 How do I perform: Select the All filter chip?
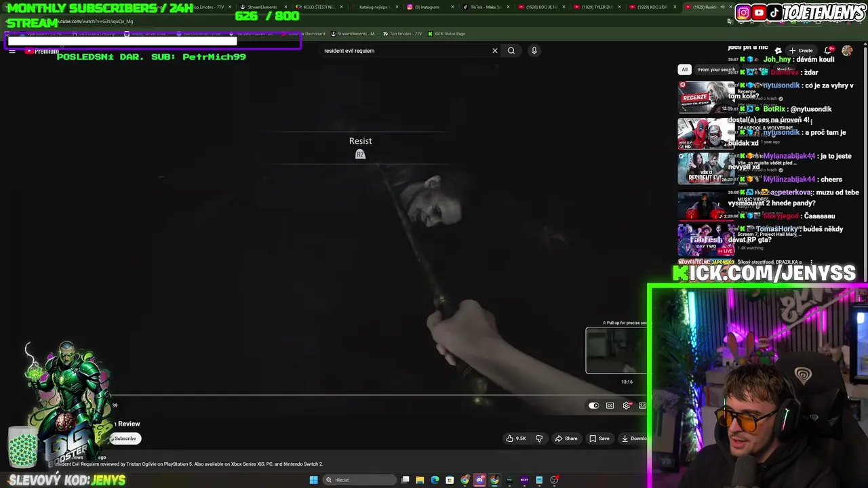[x=685, y=69]
